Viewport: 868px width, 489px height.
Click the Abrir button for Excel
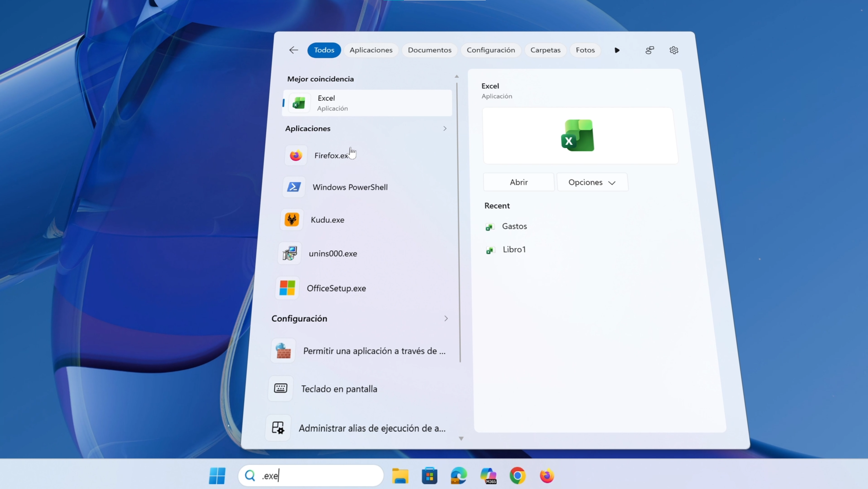click(519, 182)
